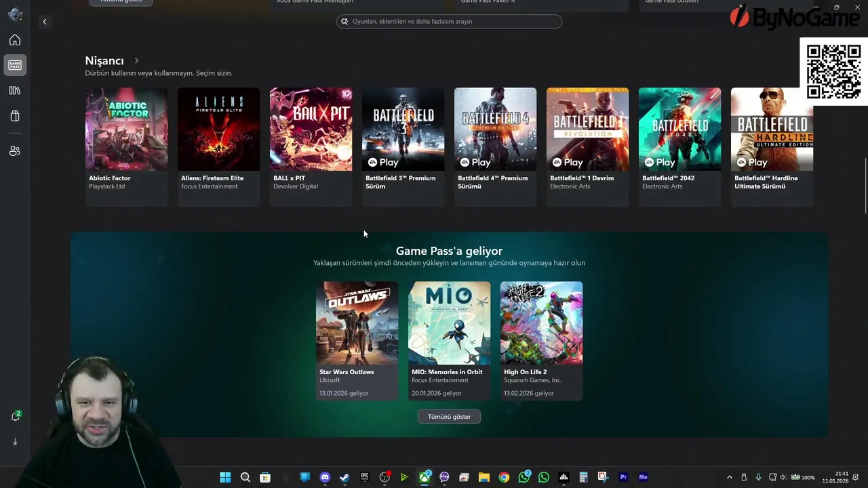868x488 pixels.
Task: Go back with the back arrow
Action: [x=45, y=22]
